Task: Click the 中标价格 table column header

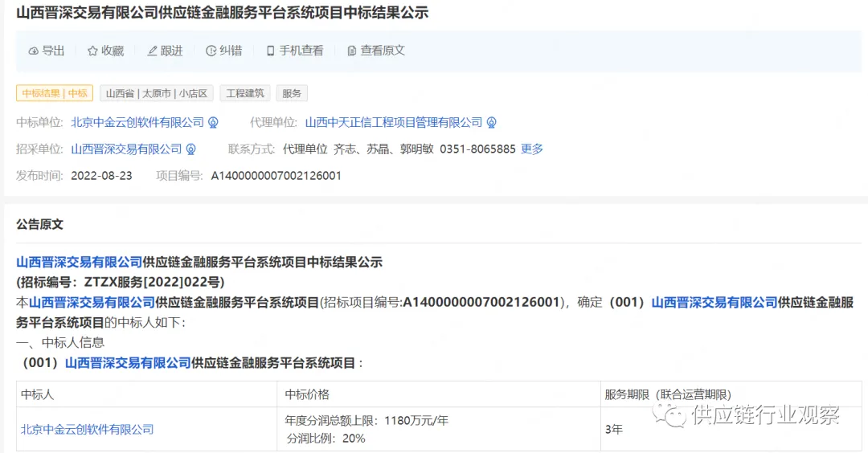Action: click(x=307, y=395)
